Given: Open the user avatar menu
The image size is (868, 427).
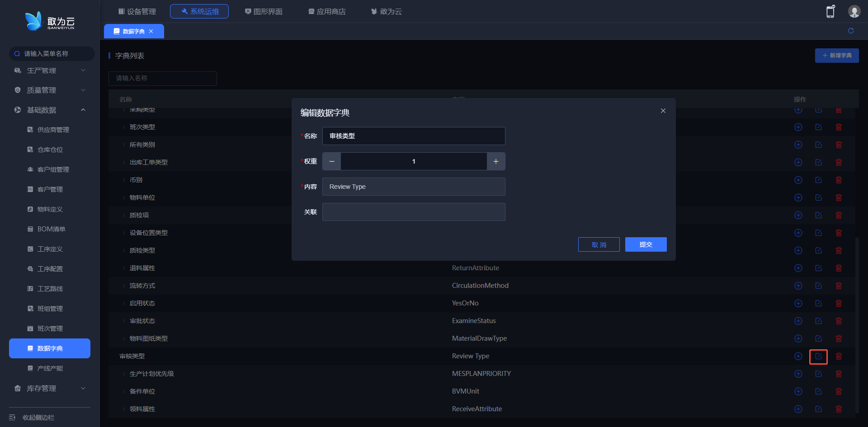Looking at the screenshot, I should (854, 12).
